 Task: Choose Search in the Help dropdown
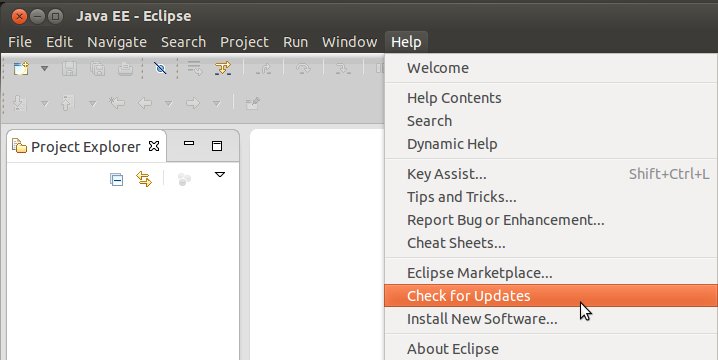coord(551,121)
